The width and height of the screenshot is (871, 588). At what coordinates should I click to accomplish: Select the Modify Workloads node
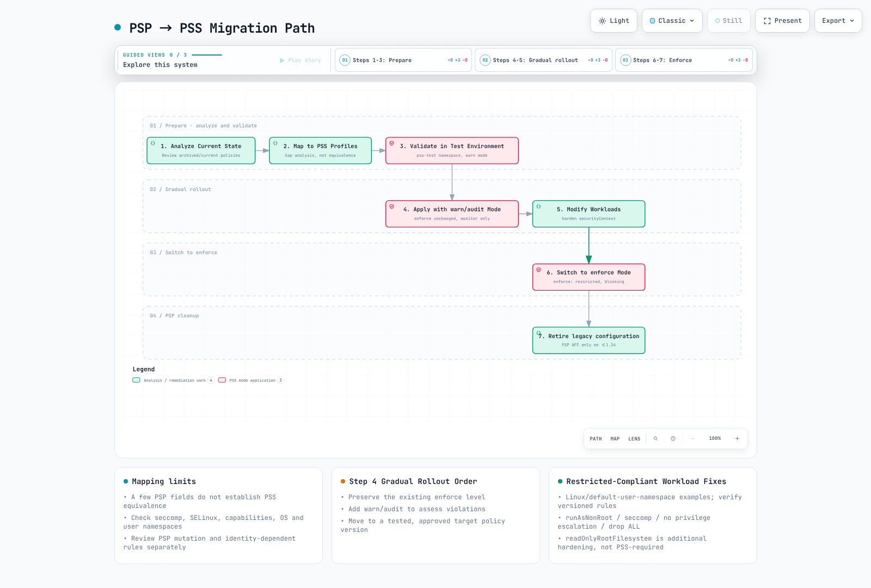click(x=588, y=213)
